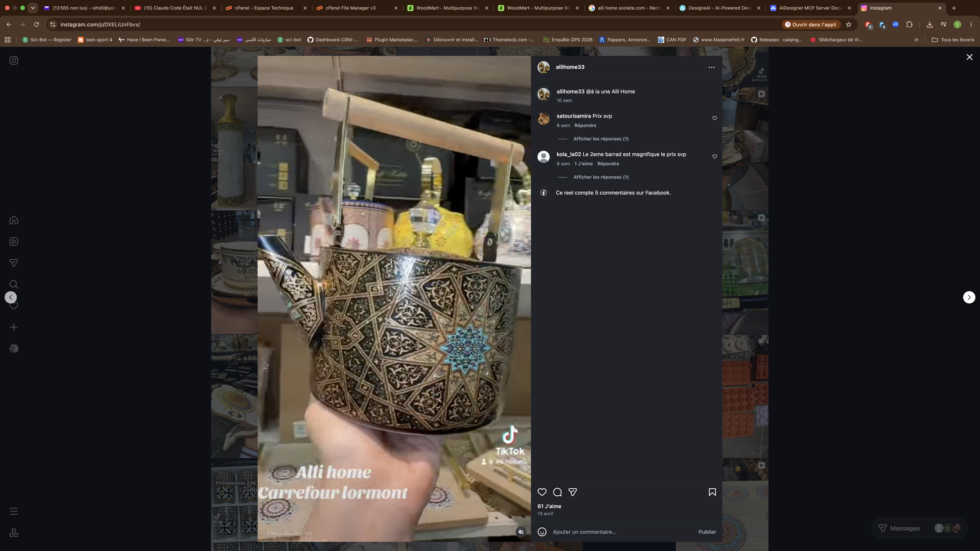Click the comment bubble icon under post
The width and height of the screenshot is (980, 551).
(557, 492)
